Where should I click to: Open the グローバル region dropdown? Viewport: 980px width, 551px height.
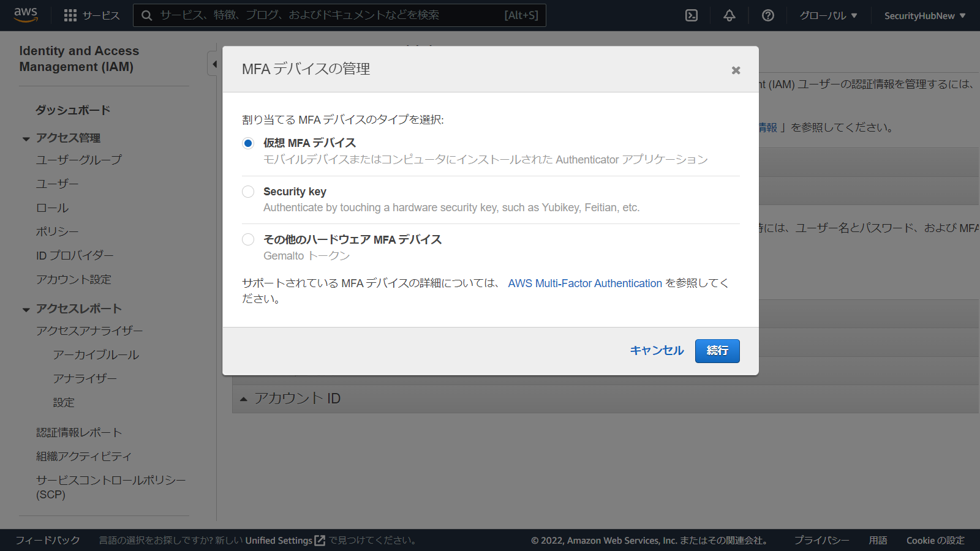coord(828,15)
